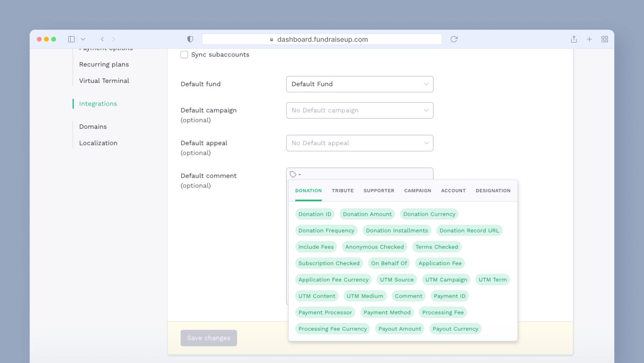Image resolution: width=644 pixels, height=363 pixels.
Task: Insert the Donation ID tag
Action: click(315, 214)
